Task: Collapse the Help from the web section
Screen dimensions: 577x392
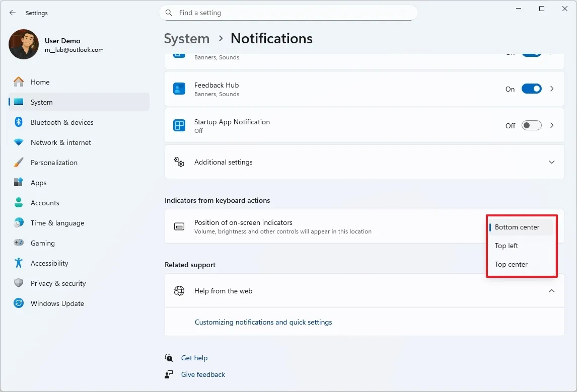Action: click(552, 291)
